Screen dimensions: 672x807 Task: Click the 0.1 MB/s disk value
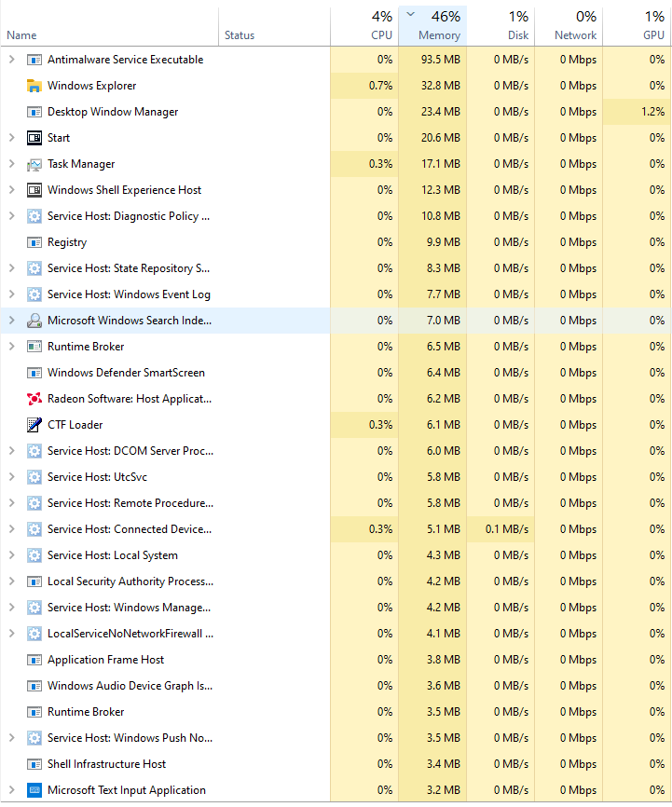[x=507, y=529]
